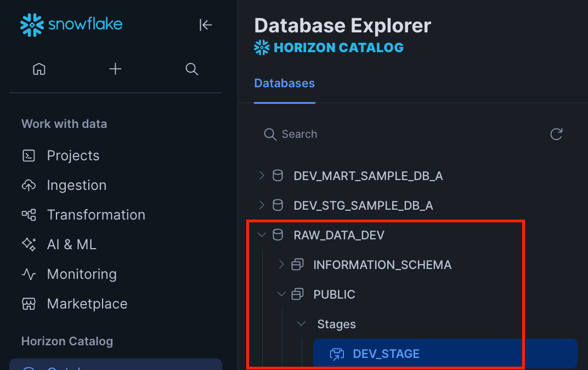
Task: Go to Home via house icon
Action: 39,69
